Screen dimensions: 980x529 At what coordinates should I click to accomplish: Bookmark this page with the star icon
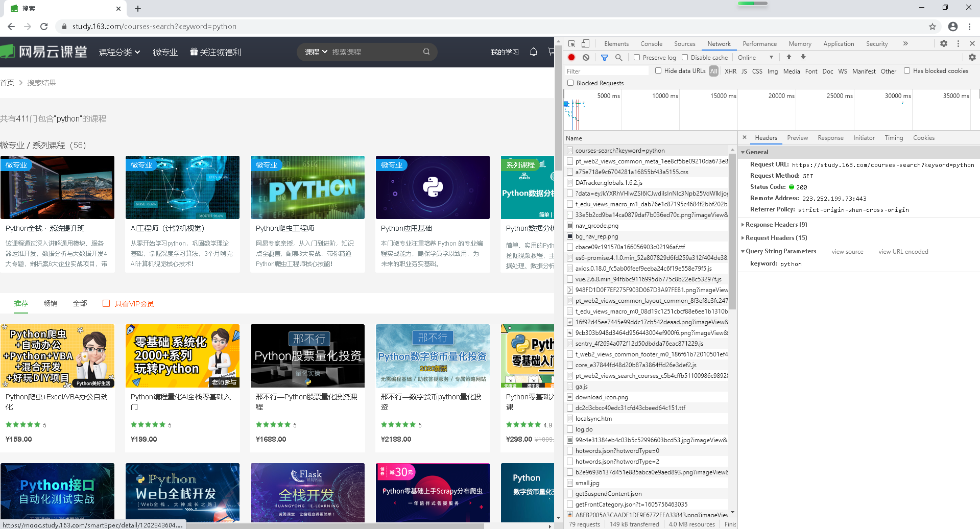coord(933,27)
